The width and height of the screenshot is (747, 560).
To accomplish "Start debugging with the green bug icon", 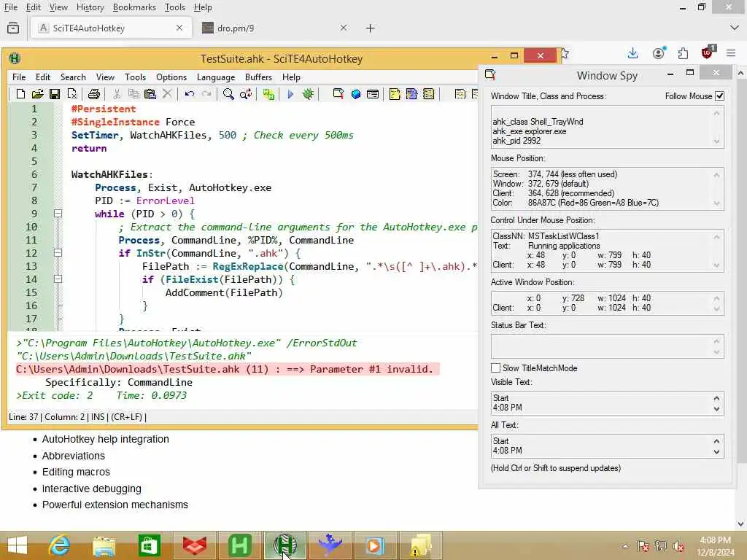I will coord(308,94).
